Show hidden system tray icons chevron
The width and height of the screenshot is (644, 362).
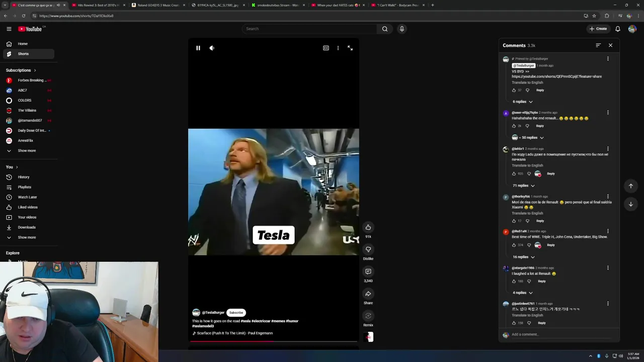pyautogui.click(x=591, y=356)
